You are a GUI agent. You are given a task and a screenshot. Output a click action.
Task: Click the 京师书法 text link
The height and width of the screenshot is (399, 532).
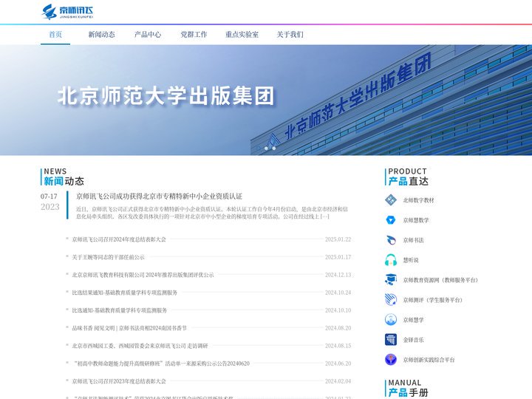click(x=413, y=240)
